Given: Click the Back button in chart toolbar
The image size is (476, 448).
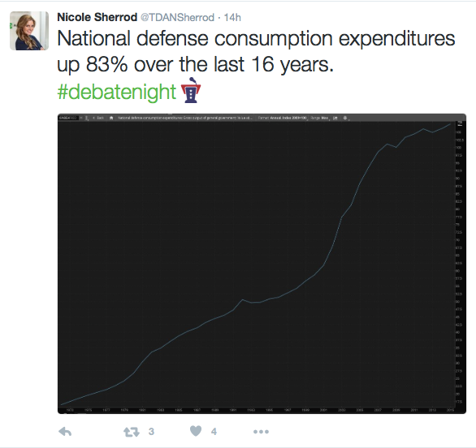Looking at the screenshot, I should [98, 118].
